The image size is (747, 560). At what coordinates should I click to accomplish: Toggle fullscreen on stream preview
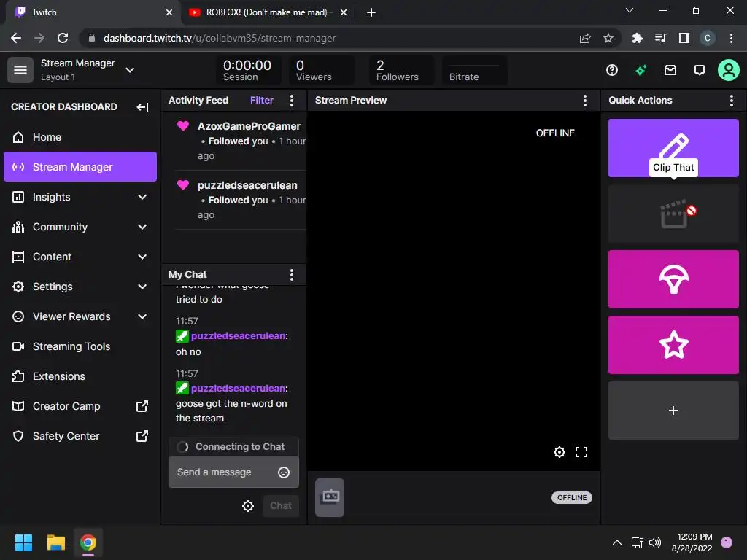click(581, 452)
